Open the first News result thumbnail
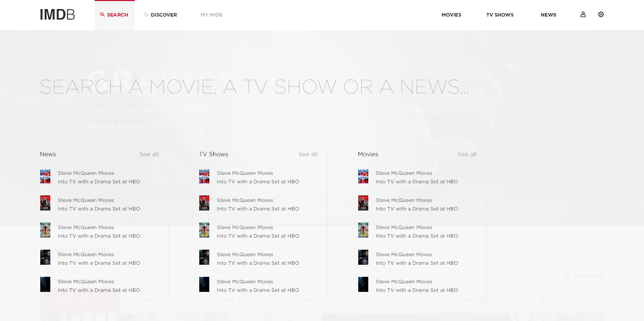The image size is (644, 321). click(45, 176)
